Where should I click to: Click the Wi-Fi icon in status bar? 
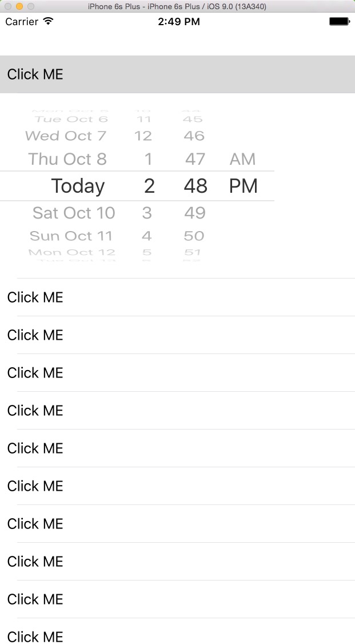tap(48, 22)
